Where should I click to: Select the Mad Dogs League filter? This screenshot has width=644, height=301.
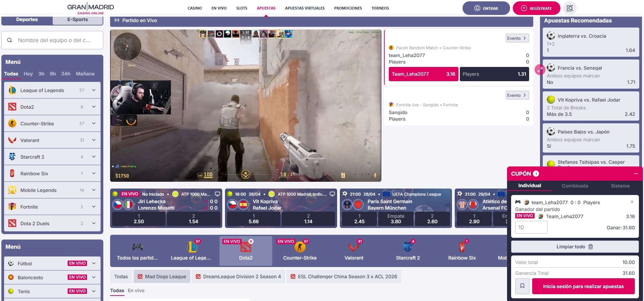(162, 277)
